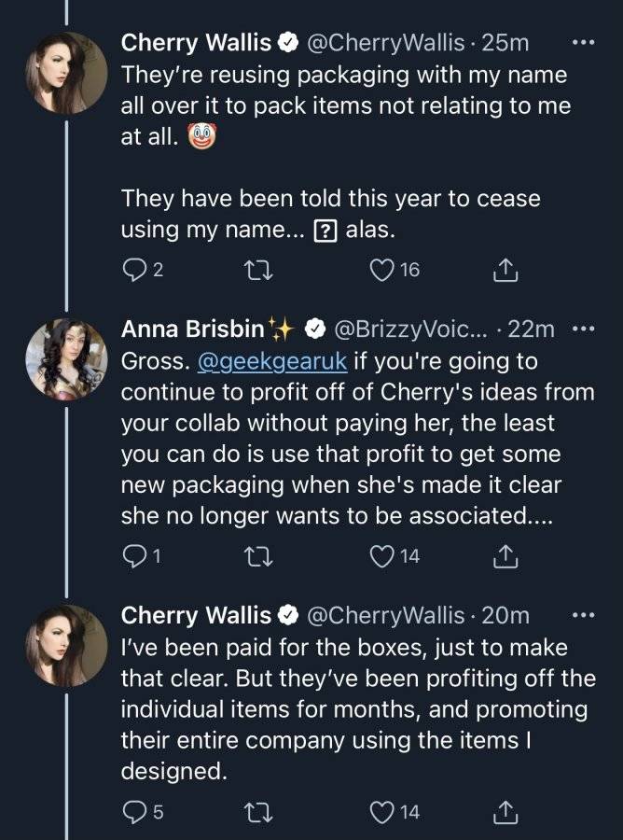Open more options on the 20m tweet

[x=584, y=616]
